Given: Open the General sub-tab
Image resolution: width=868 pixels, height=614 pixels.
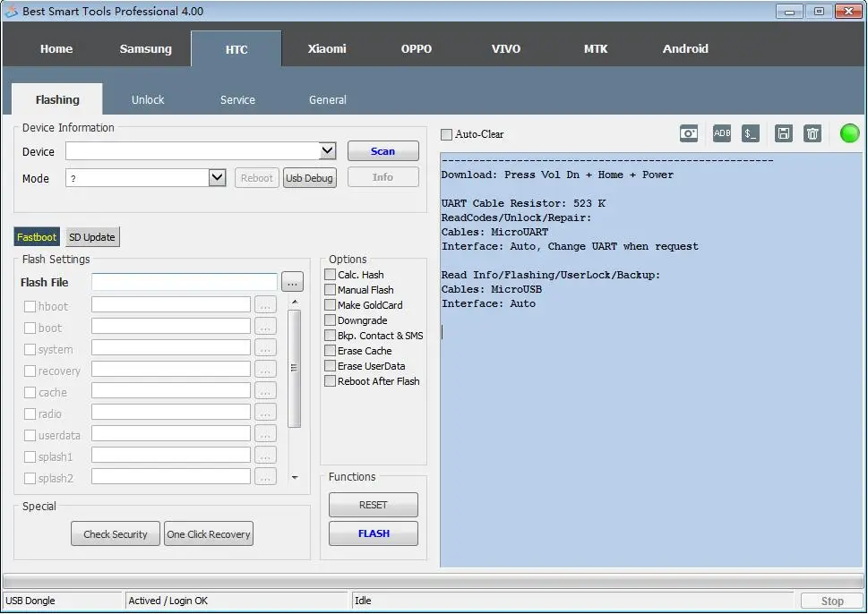Looking at the screenshot, I should (328, 99).
